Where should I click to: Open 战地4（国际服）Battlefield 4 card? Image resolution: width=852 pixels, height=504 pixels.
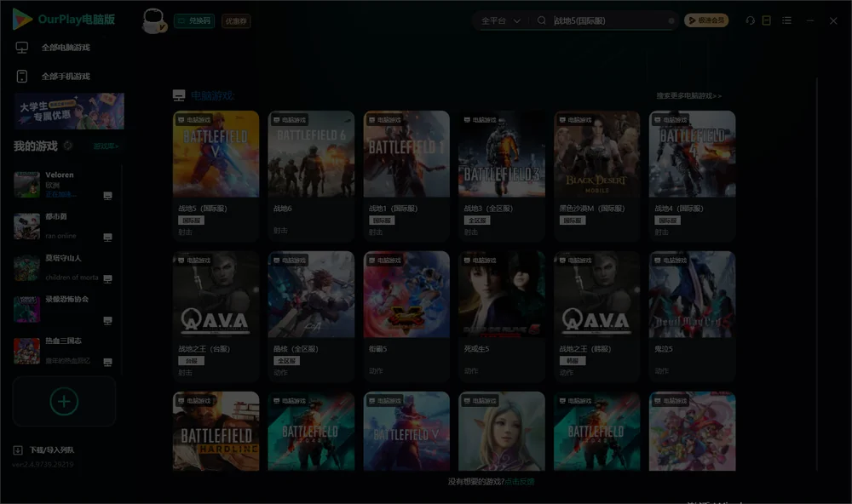click(x=692, y=176)
